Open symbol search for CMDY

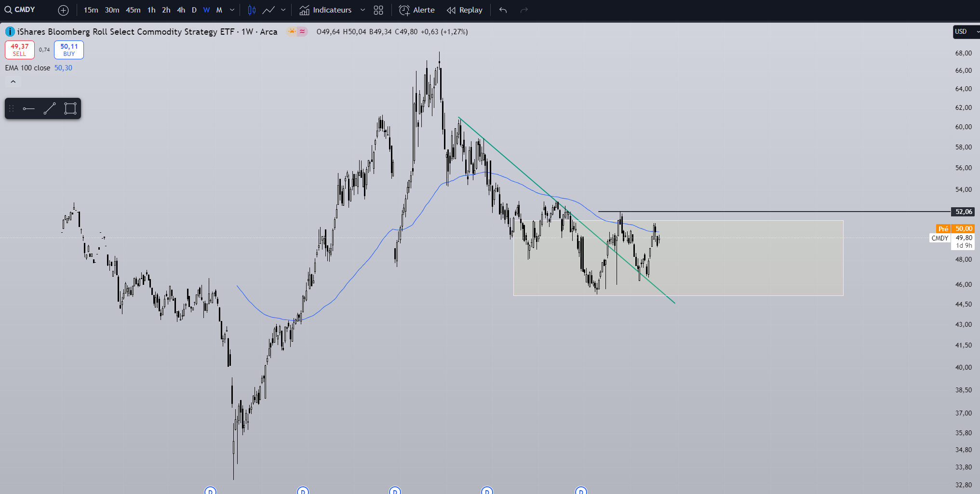(20, 10)
